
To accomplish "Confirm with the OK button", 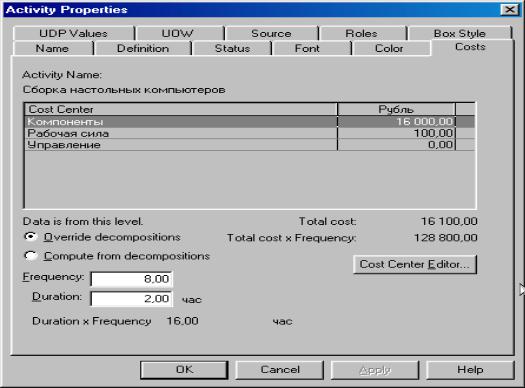I will coord(184,370).
